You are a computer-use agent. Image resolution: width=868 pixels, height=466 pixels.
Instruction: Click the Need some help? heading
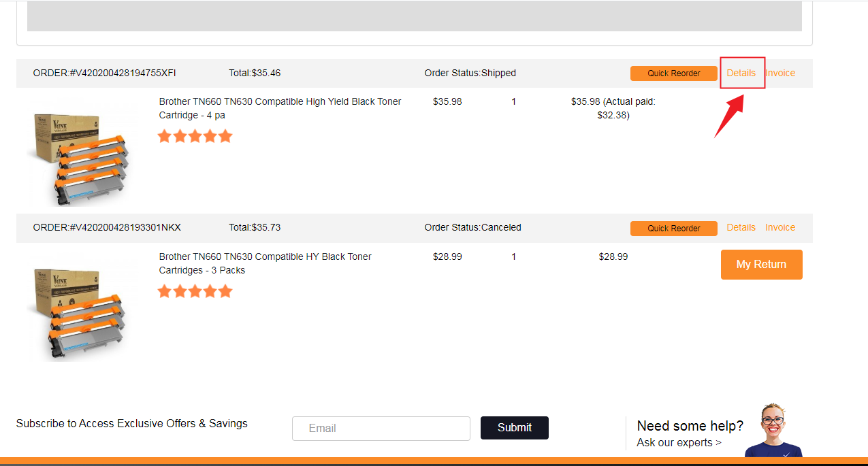pyautogui.click(x=690, y=426)
